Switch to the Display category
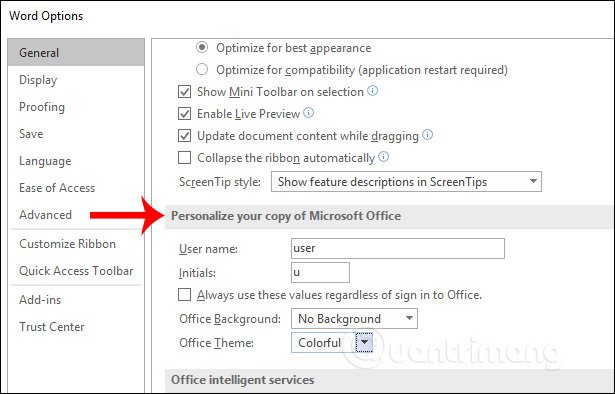Screen dimensions: 615x394 coord(38,80)
